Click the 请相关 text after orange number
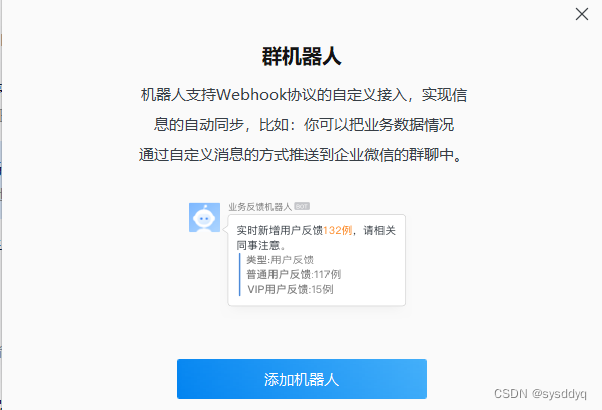 point(379,230)
